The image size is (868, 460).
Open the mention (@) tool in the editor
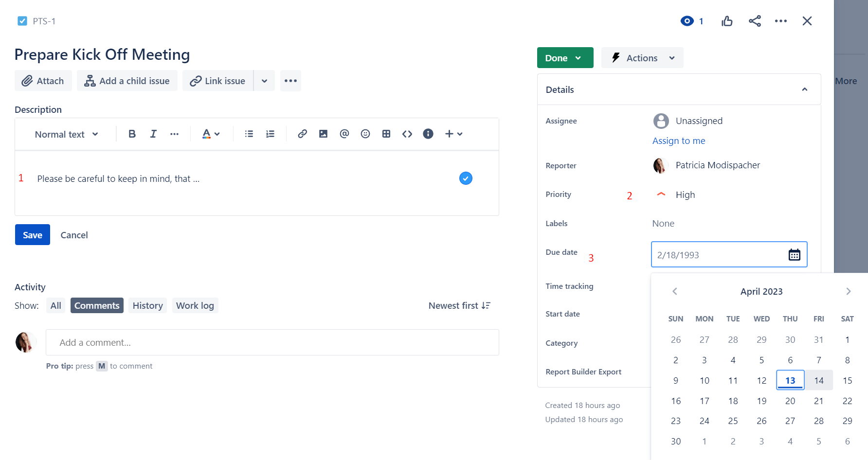[344, 134]
